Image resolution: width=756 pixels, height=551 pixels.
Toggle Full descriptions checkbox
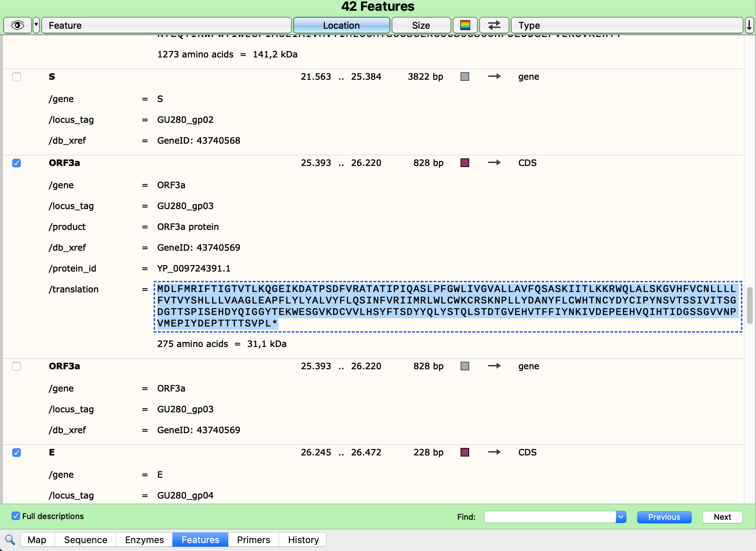click(16, 516)
